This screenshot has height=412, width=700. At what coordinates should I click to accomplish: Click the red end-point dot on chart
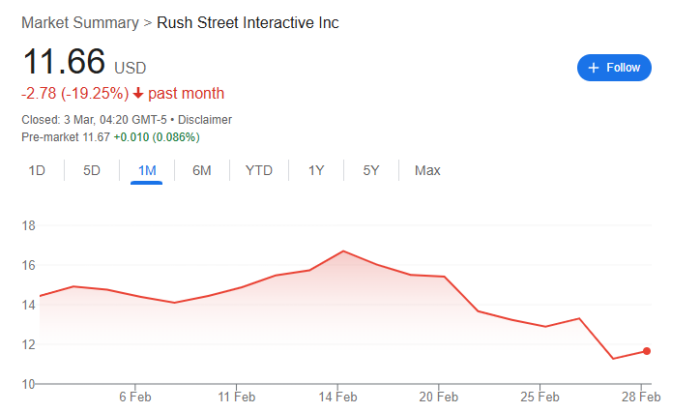click(x=647, y=350)
